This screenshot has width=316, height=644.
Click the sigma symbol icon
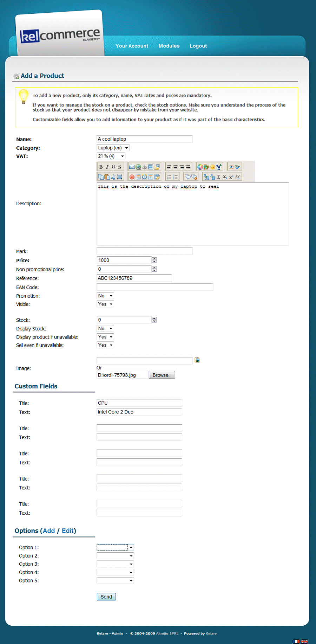pos(219,177)
